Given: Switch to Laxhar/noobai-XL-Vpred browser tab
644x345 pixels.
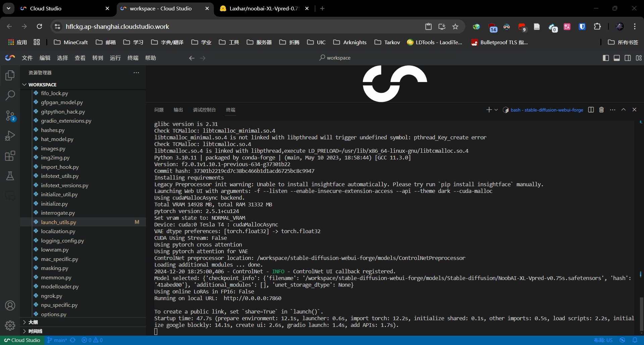Looking at the screenshot, I should coord(264,8).
